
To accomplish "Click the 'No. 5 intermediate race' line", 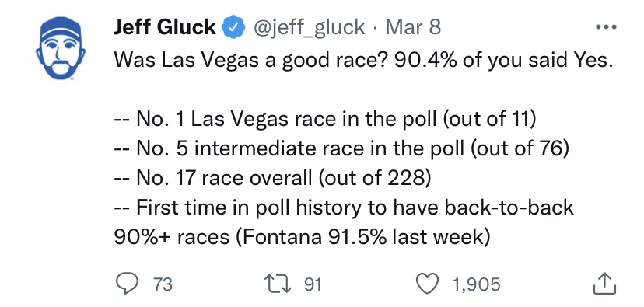I will click(341, 149).
